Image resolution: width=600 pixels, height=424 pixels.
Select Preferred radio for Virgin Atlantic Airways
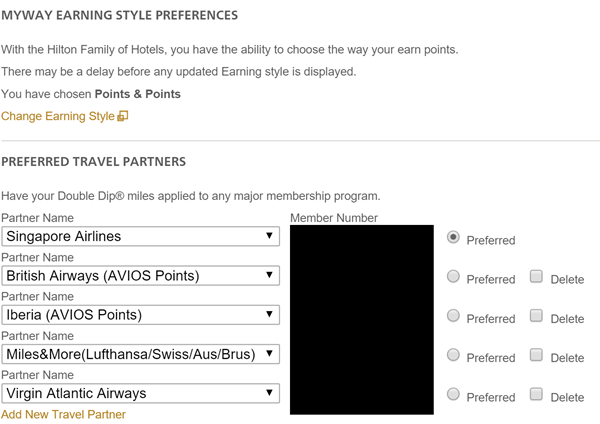(x=453, y=394)
